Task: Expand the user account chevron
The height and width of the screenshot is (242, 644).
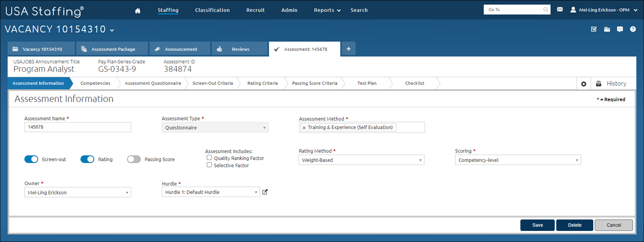Action: tap(636, 10)
